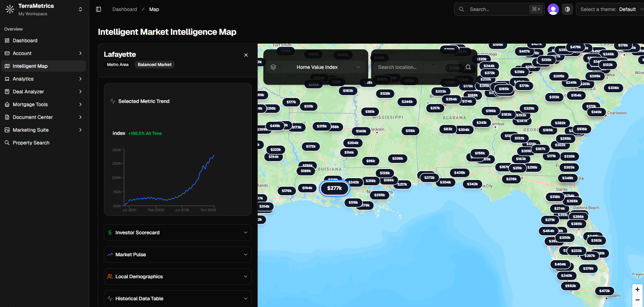The height and width of the screenshot is (307, 644).
Task: Click the Balanced Market tag
Action: tap(155, 65)
